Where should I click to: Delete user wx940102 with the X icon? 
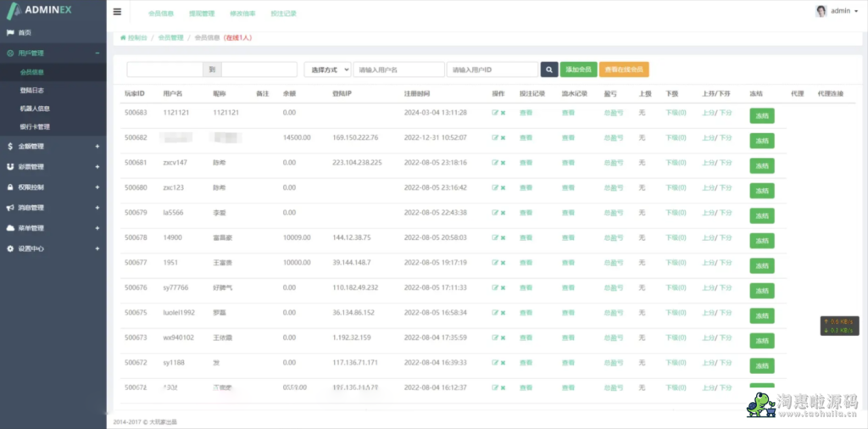pos(503,337)
